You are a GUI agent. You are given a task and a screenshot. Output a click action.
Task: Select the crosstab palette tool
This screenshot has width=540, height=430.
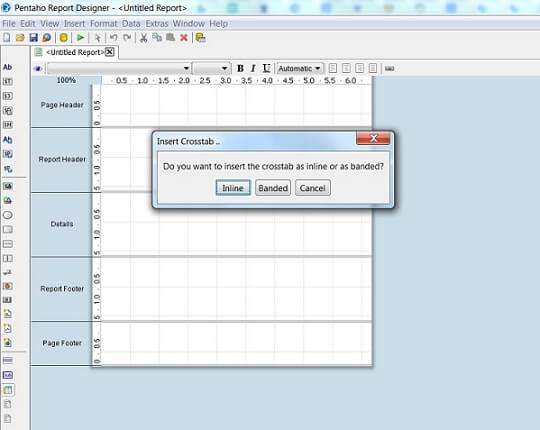click(8, 390)
